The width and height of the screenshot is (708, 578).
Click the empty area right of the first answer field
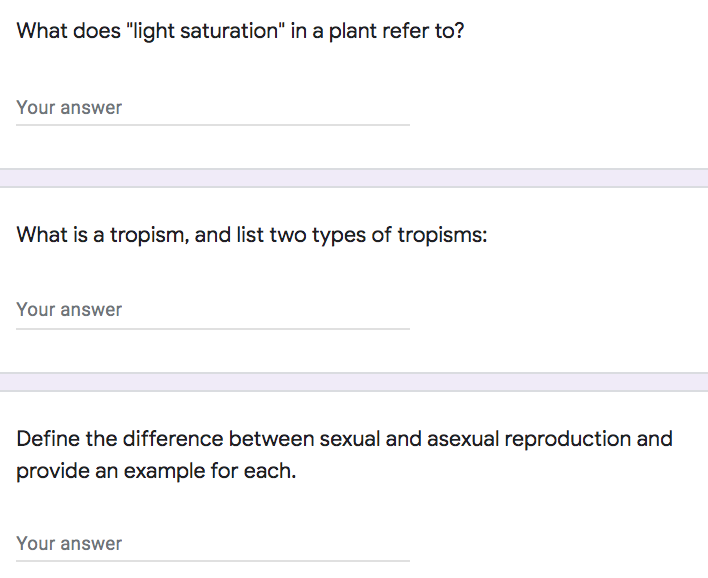(560, 107)
